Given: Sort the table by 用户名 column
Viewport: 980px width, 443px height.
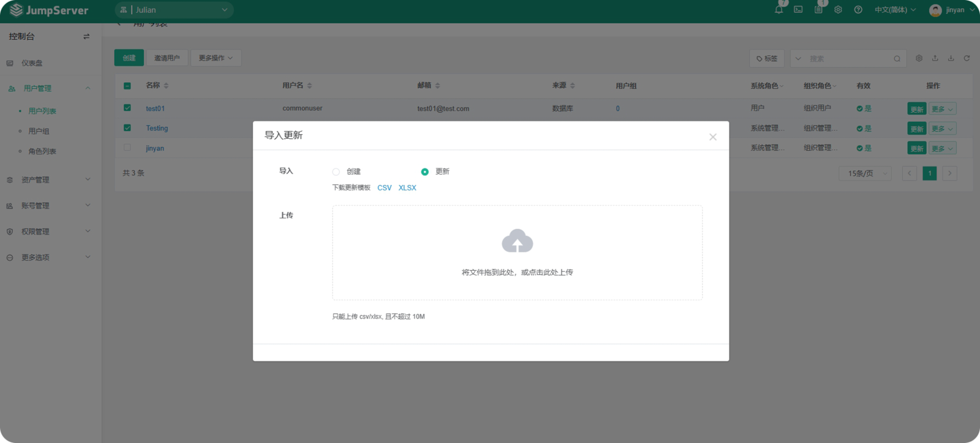Looking at the screenshot, I should coord(309,86).
